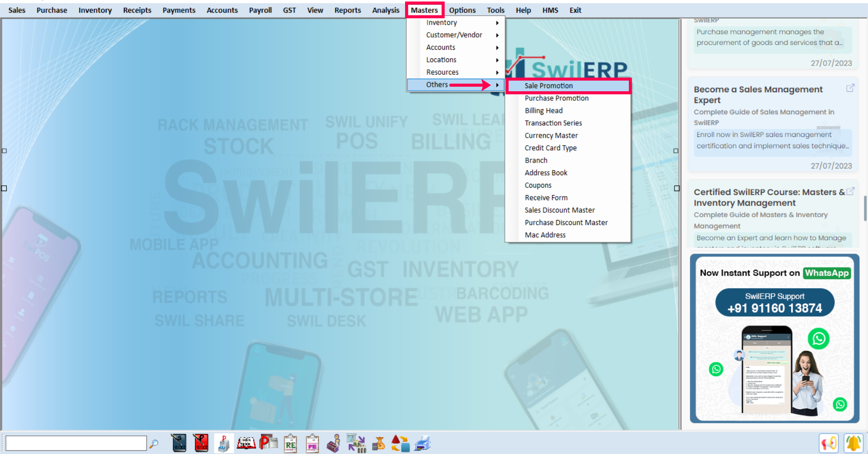Select Credit Card Type entry

(x=568, y=148)
